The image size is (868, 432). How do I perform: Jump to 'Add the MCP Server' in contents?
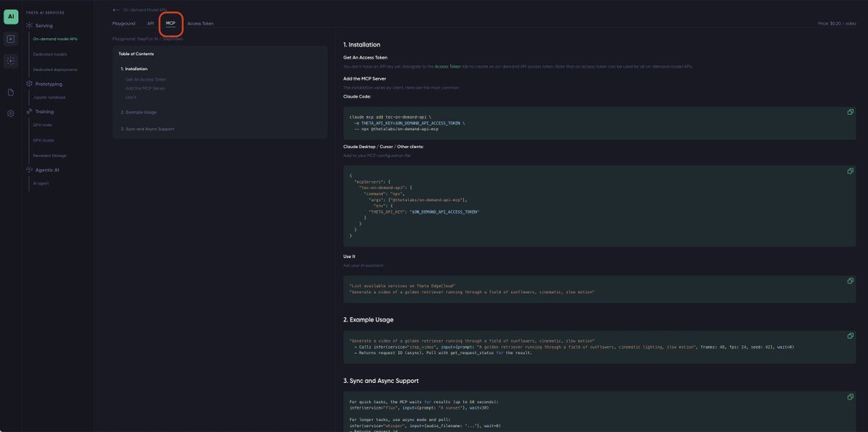pos(145,88)
